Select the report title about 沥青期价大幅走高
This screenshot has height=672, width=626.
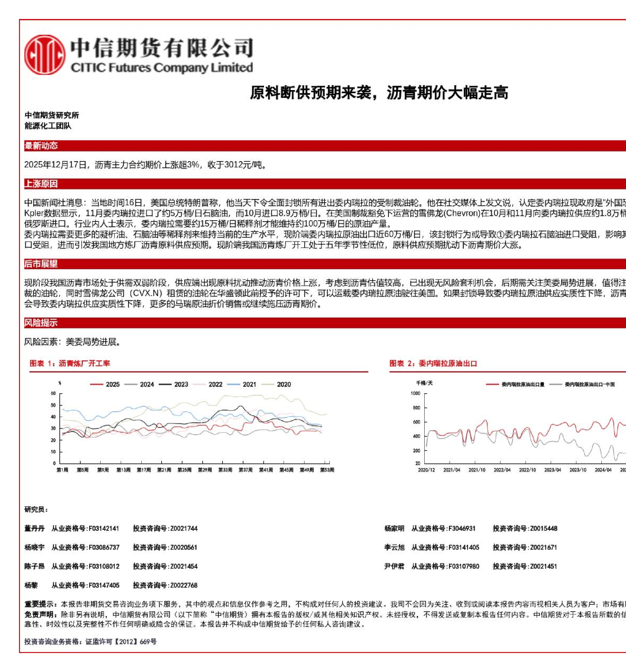click(x=378, y=93)
